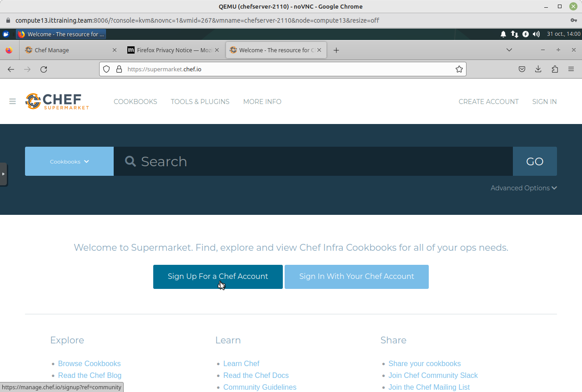The image size is (582, 392).
Task: Open the Firefox extensions puzzle icon
Action: click(554, 69)
